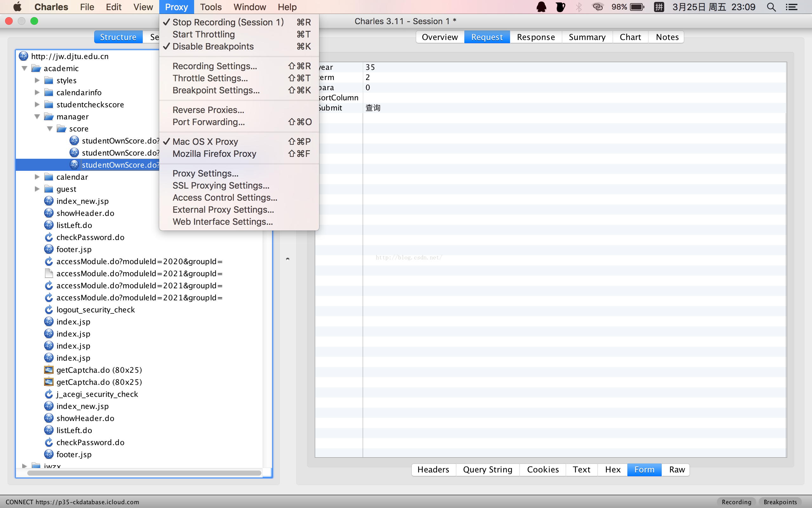812x508 pixels.
Task: Choose SSL Proxying Settings...
Action: coord(239,185)
